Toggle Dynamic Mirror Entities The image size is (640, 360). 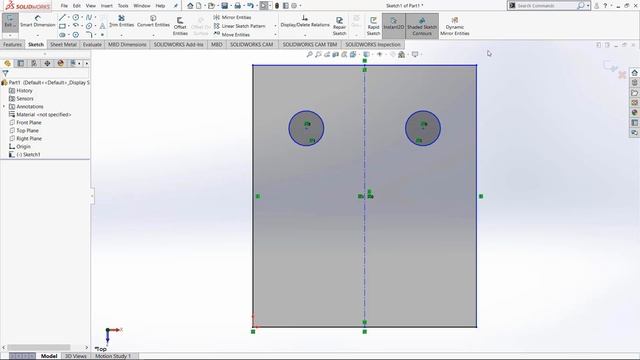(455, 27)
